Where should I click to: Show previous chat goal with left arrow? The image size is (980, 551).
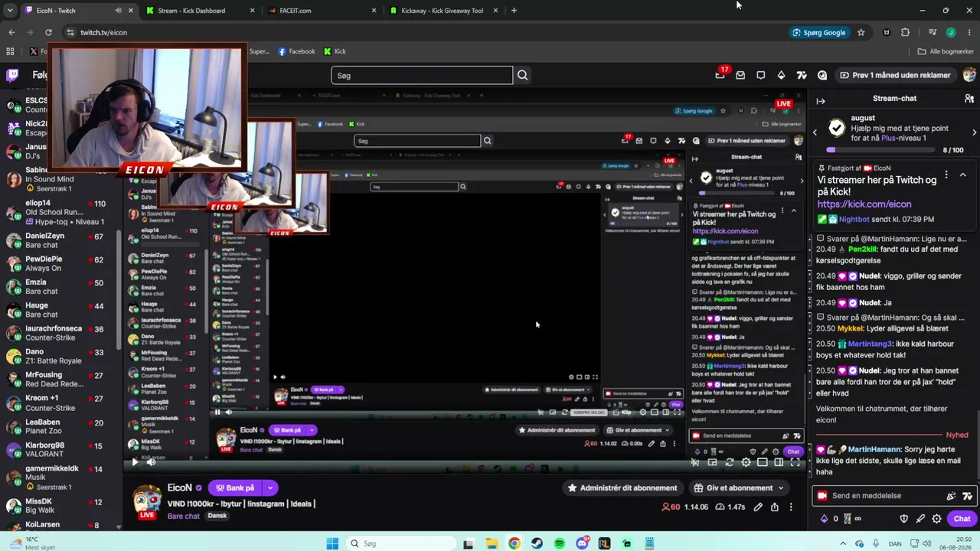point(815,132)
